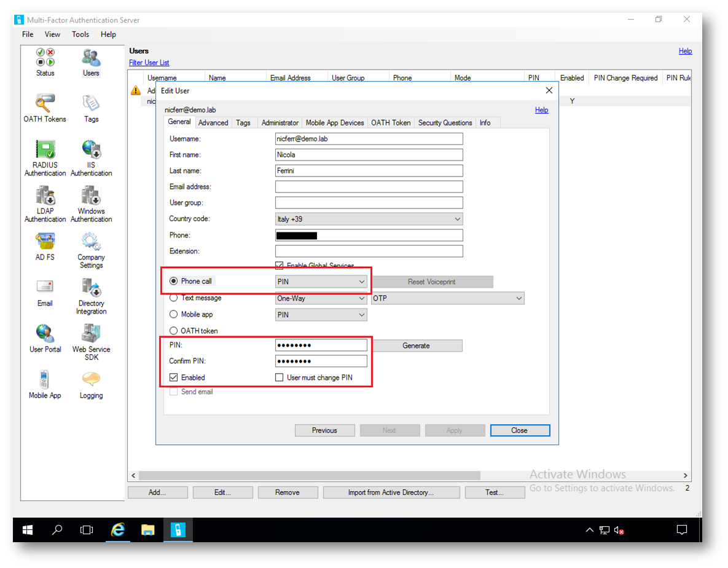Check User must change PIN

click(x=279, y=377)
